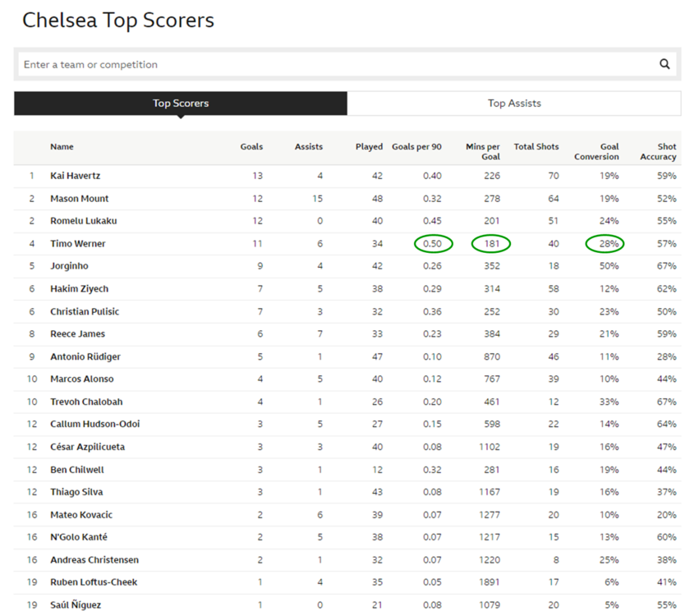
Task: Click the search magnifier icon
Action: [664, 64]
